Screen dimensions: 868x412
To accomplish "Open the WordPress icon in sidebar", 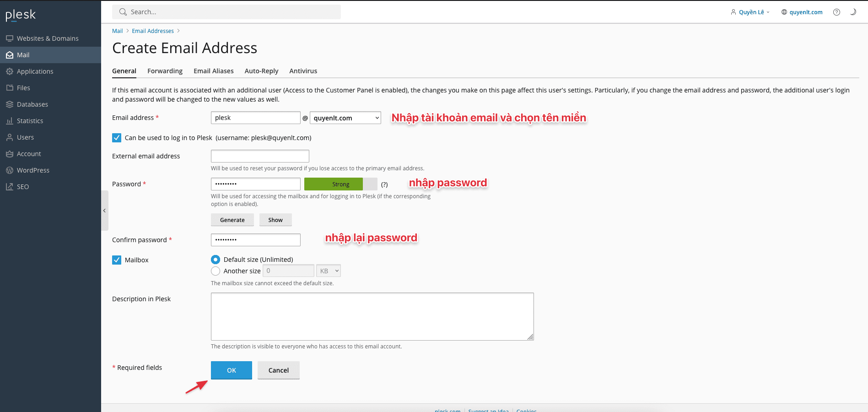I will 9,170.
